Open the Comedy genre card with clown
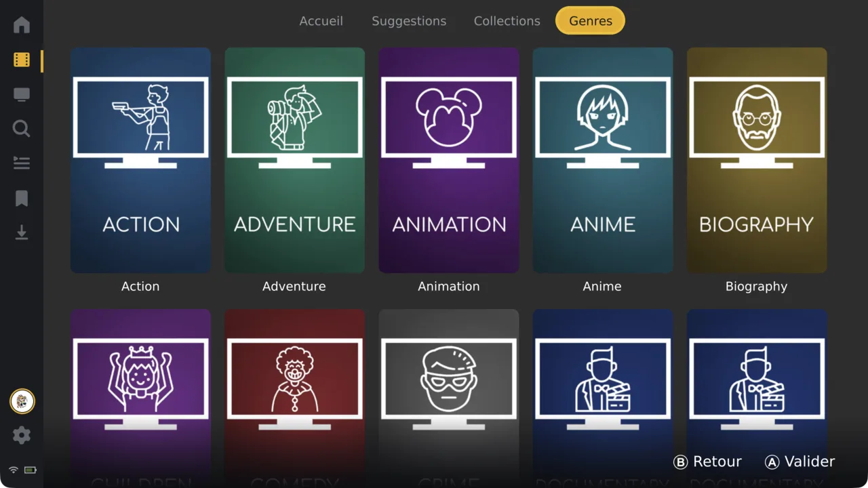The height and width of the screenshot is (488, 868). click(x=294, y=399)
